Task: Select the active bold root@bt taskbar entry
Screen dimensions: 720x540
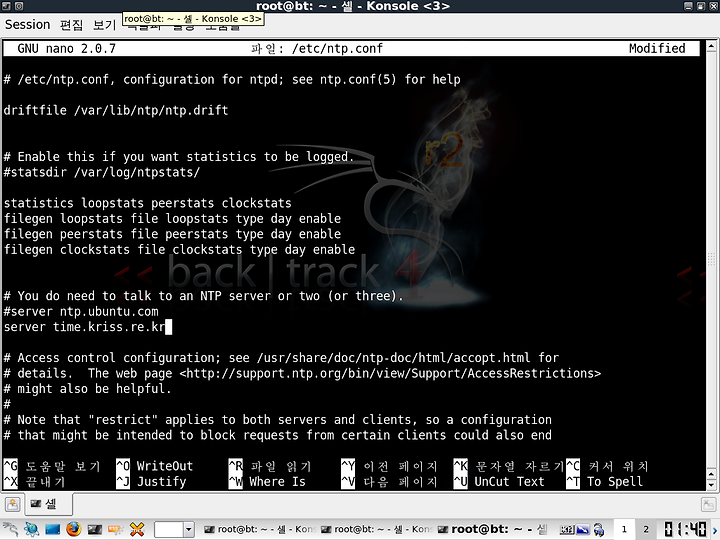Action: pyautogui.click(x=493, y=529)
